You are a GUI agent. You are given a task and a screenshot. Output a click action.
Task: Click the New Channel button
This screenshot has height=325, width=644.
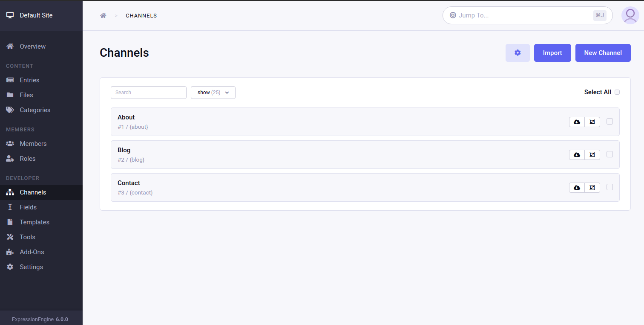(x=603, y=52)
